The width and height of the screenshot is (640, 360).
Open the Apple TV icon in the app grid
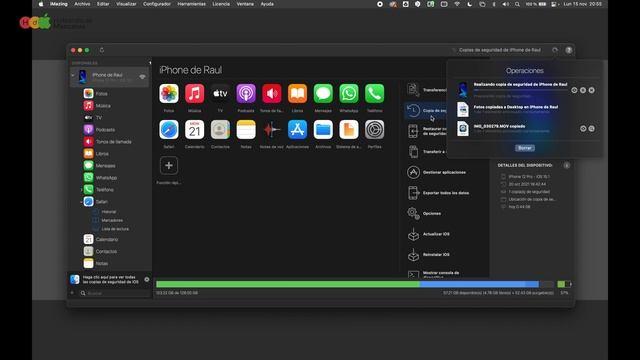(x=220, y=93)
